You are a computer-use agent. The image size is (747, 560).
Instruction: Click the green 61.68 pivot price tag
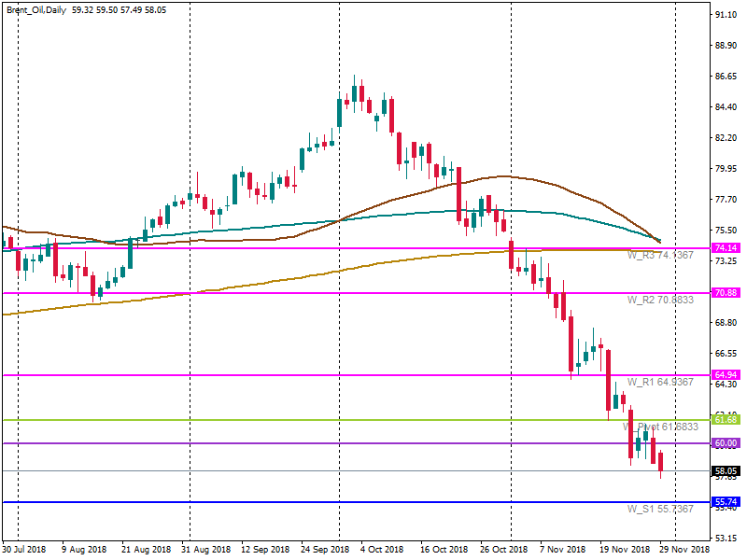[726, 420]
